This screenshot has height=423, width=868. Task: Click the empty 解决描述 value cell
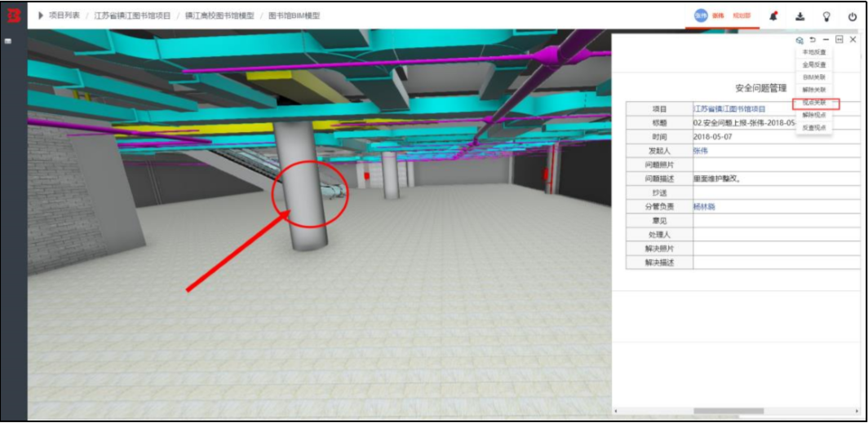[x=776, y=262]
